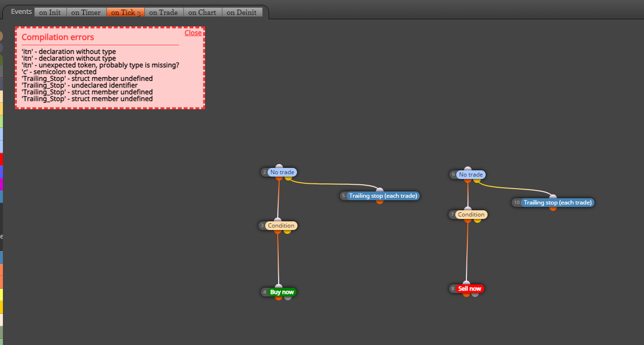Click input port atop Sell now block
Image resolution: width=644 pixels, height=345 pixels.
[x=466, y=283]
